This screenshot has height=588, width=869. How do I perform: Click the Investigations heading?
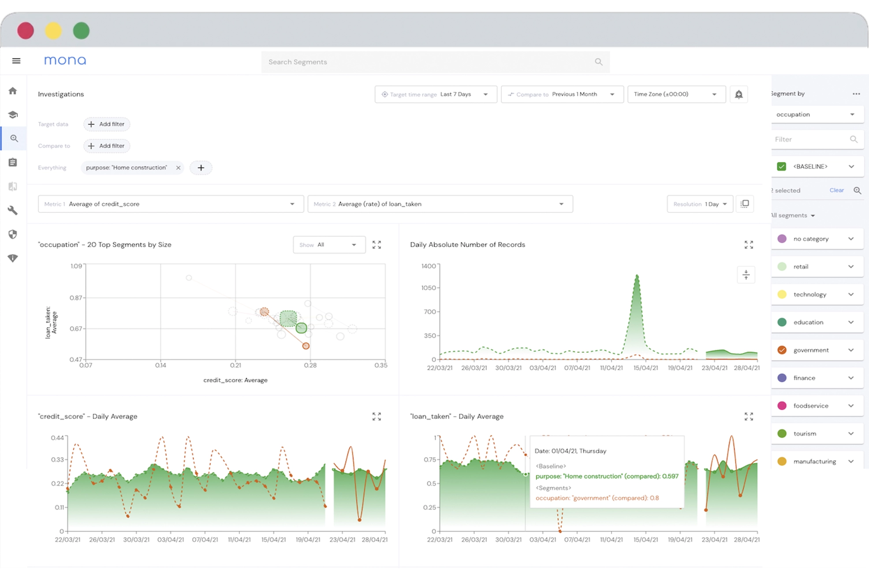(x=61, y=94)
